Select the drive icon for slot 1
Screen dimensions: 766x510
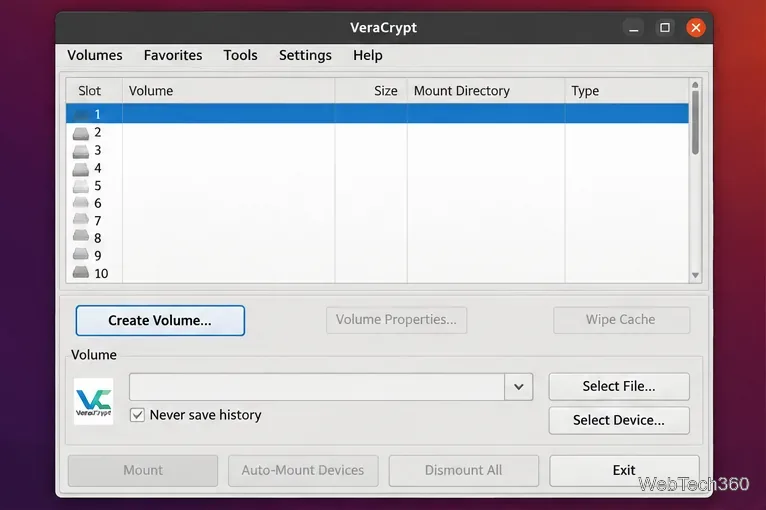coord(81,115)
